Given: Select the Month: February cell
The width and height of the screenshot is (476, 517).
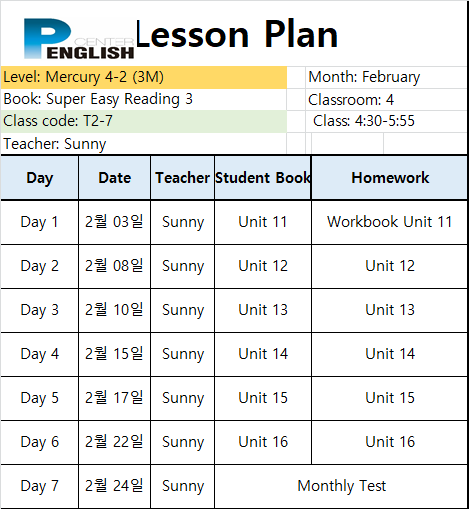Looking at the screenshot, I should [386, 78].
